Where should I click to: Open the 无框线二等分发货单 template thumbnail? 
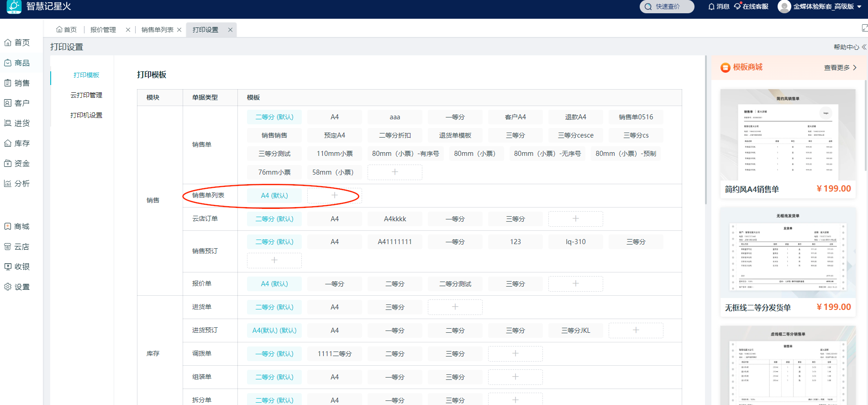788,252
